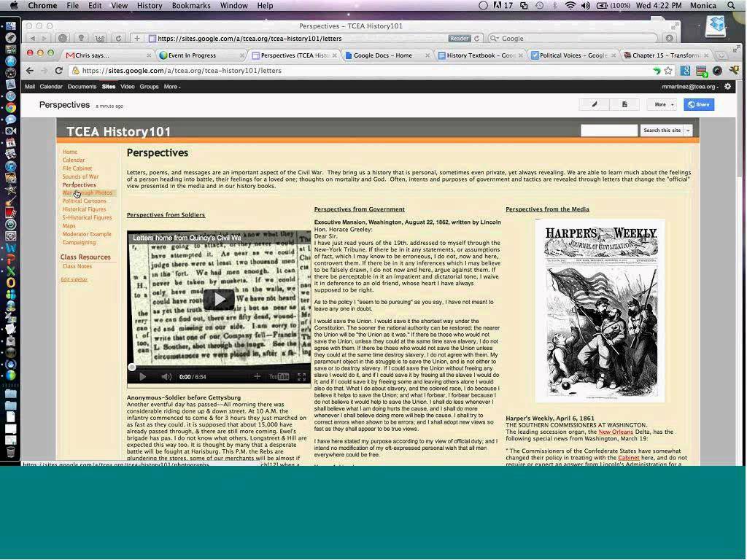Screen dimensions: 747x560
Task: Click the new page icon beside the pencil
Action: pos(624,104)
